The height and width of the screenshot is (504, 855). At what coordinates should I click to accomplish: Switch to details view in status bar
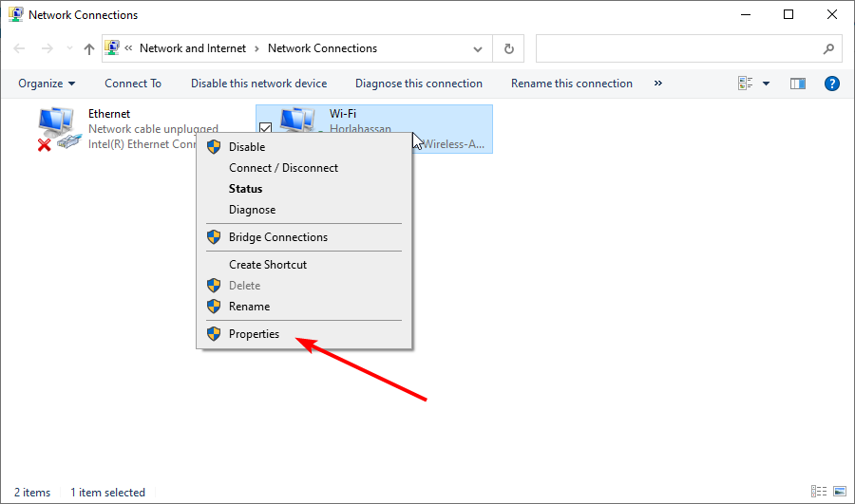819,492
